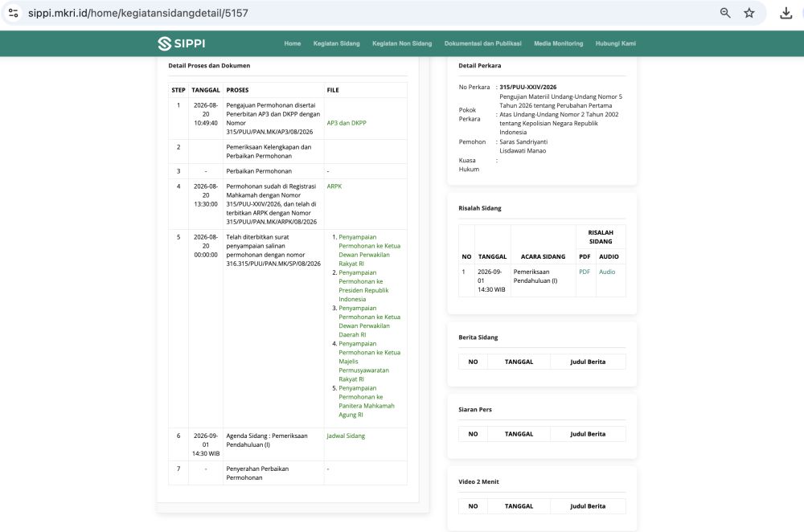This screenshot has height=532, width=804.
Task: Play the Risalah Sidang Audio link
Action: (607, 272)
